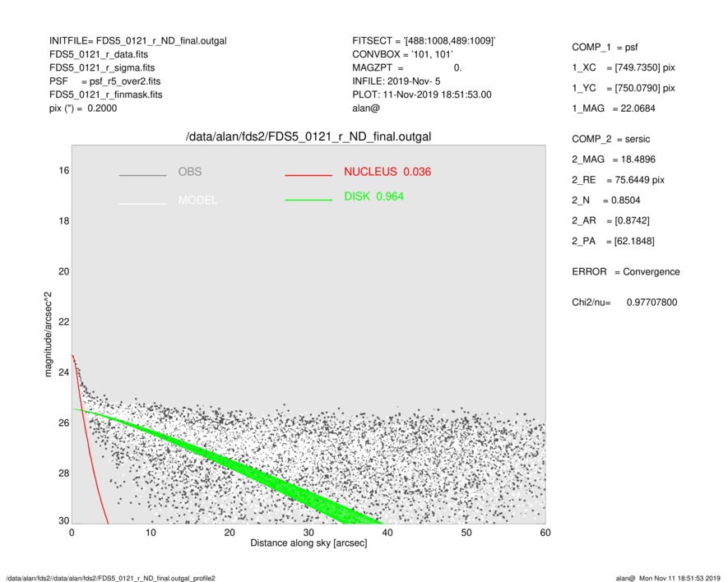Click the 2_RE = 75.6449 pix value
The height and width of the screenshot is (582, 728).
point(619,180)
